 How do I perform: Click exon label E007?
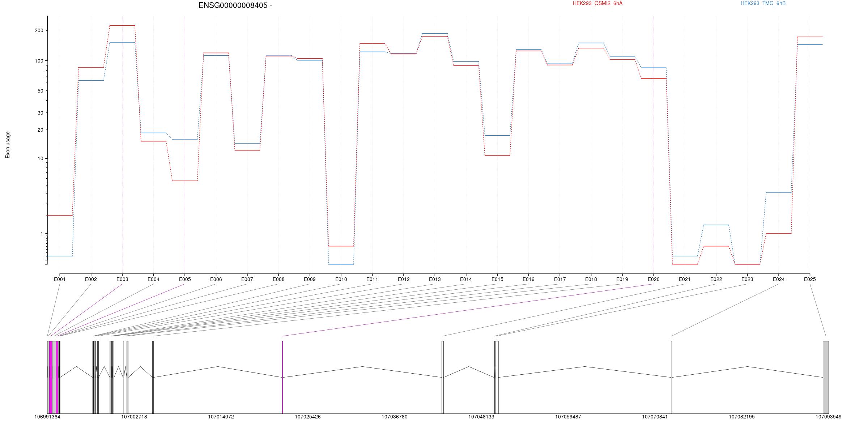[x=247, y=279]
